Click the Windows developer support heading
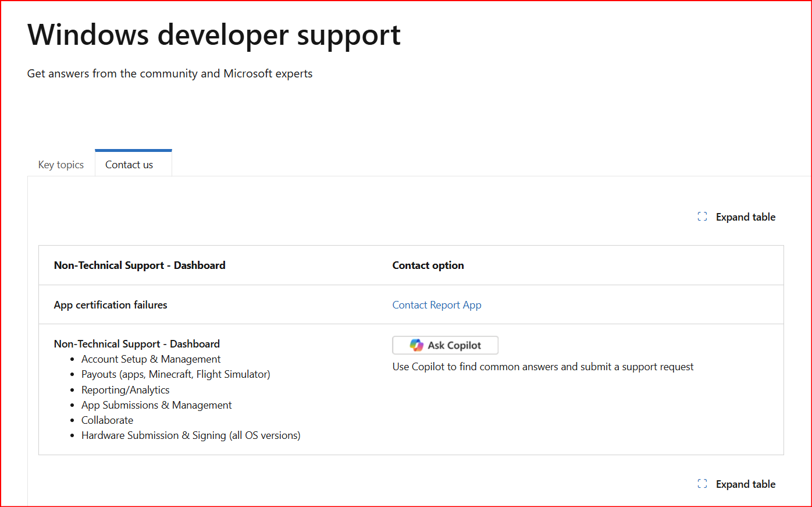The width and height of the screenshot is (812, 507). click(x=214, y=35)
